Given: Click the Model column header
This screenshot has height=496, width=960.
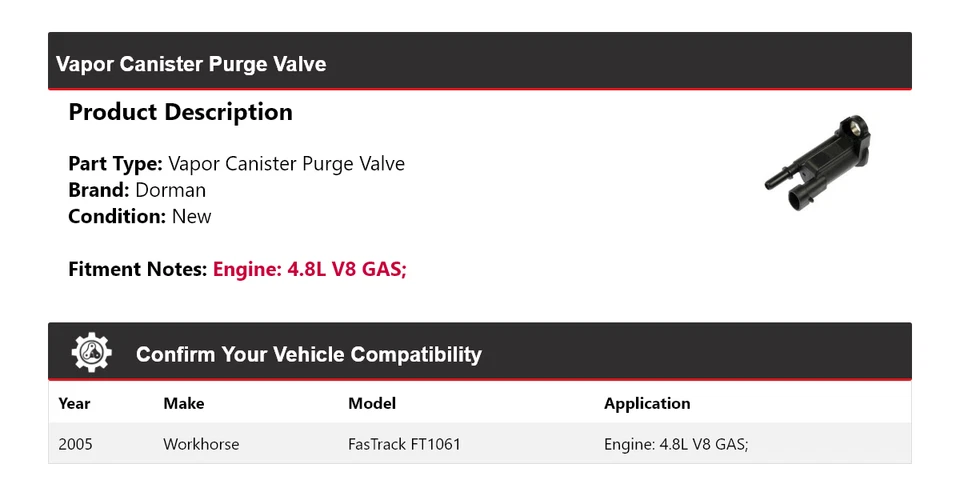Looking at the screenshot, I should click(372, 404).
